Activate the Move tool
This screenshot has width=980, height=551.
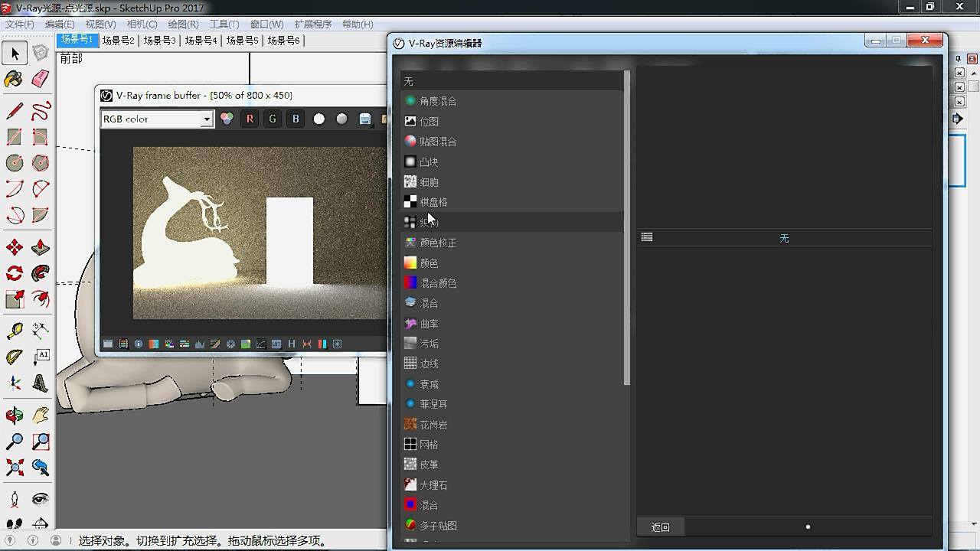click(14, 247)
